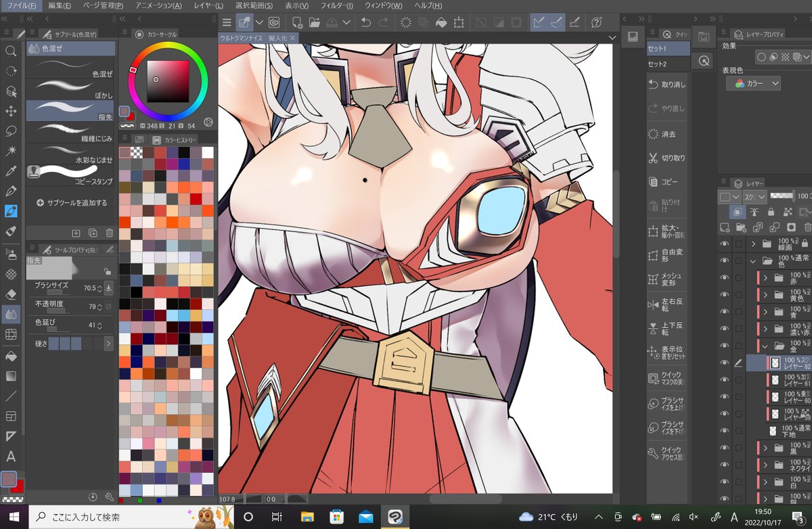Select the Eyedropper tool
812x529 pixels.
11,171
